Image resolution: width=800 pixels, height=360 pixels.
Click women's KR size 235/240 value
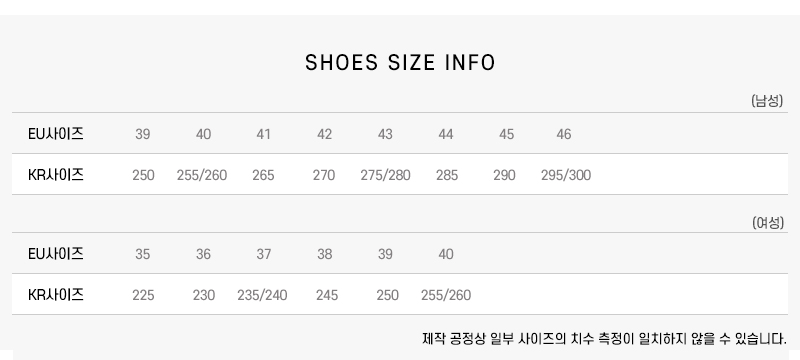(x=262, y=295)
